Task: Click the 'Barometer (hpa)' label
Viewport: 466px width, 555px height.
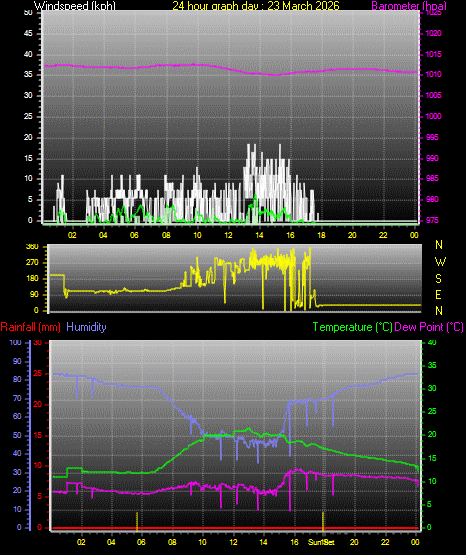Action: (409, 6)
